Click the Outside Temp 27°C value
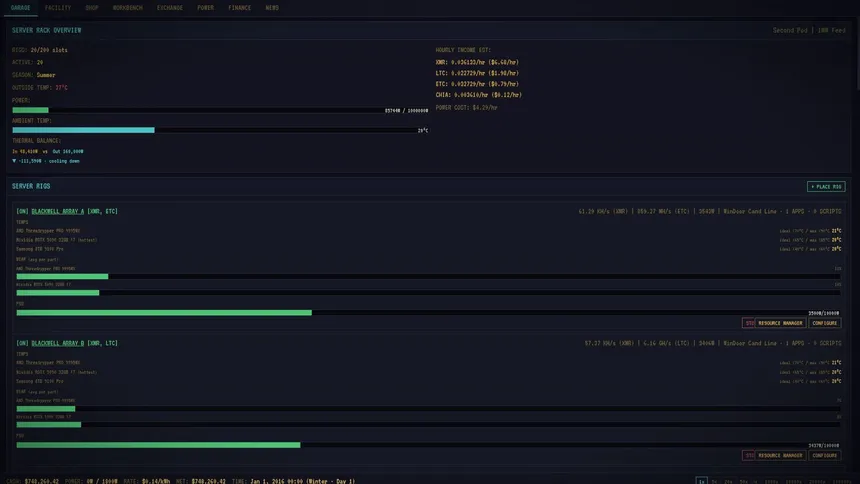The width and height of the screenshot is (860, 484). point(61,88)
